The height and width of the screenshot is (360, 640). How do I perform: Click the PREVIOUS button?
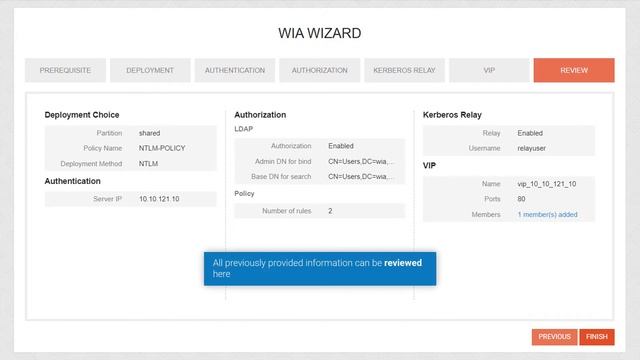pos(554,337)
